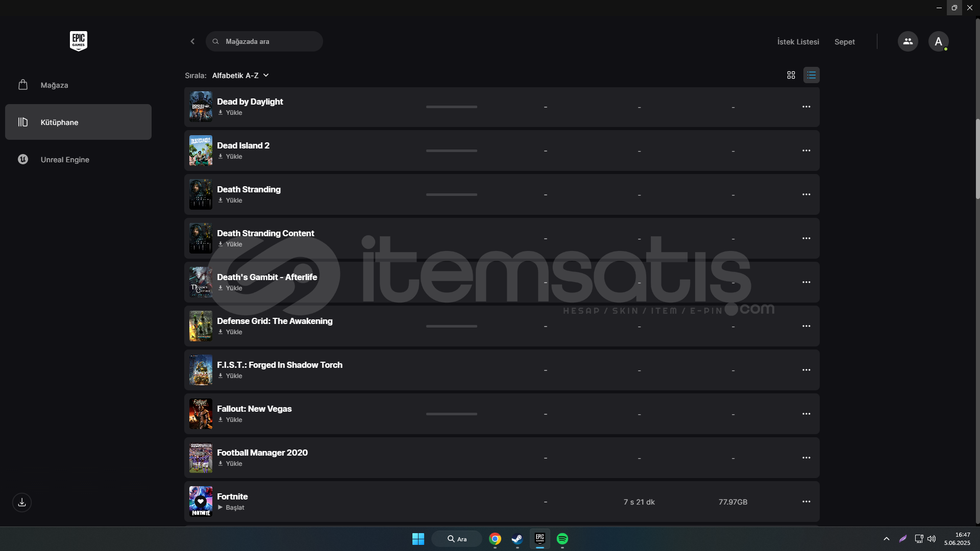Click Yükle under Defense Grid: The Awakening
The width and height of the screenshot is (980, 551).
[230, 332]
